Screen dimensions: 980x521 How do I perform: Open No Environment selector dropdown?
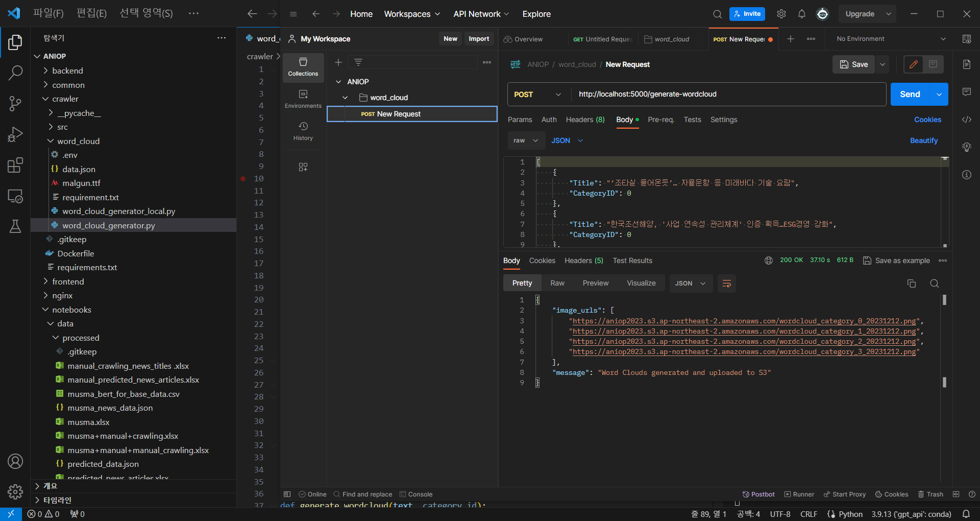click(891, 39)
